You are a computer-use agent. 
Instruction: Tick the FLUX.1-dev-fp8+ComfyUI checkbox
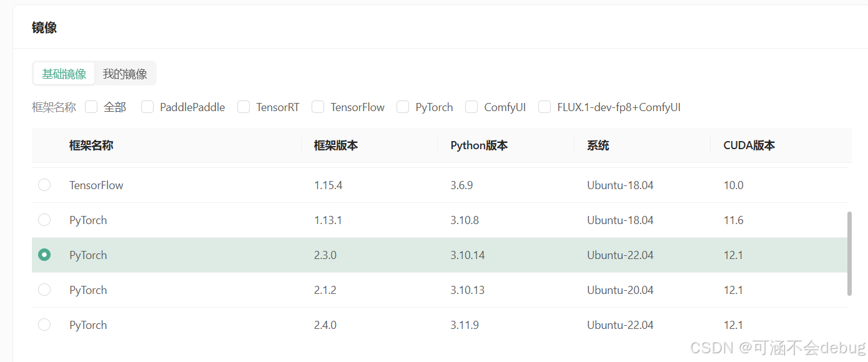click(x=545, y=107)
